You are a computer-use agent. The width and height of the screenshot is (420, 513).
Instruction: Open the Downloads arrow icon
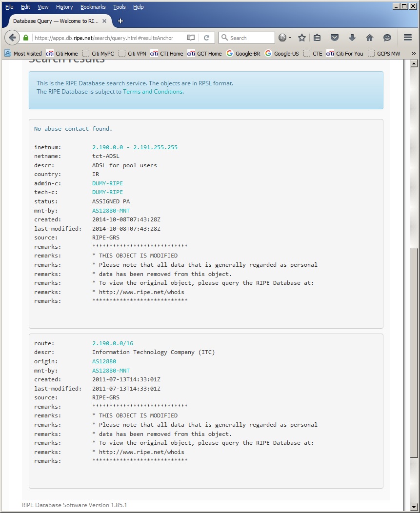(352, 38)
